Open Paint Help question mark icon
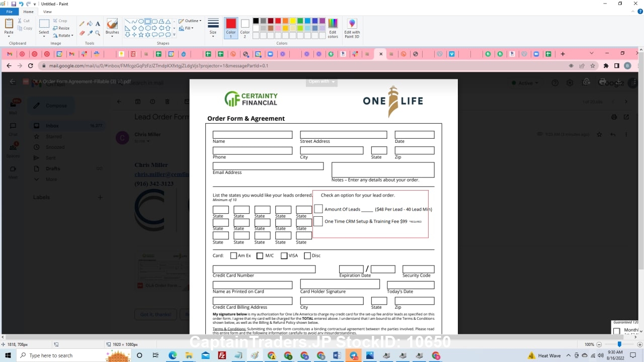Image resolution: width=644 pixels, height=362 pixels. [x=639, y=12]
